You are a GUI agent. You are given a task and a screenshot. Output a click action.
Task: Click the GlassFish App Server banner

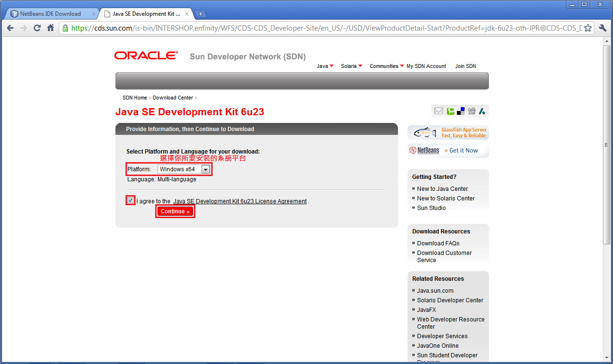click(448, 132)
